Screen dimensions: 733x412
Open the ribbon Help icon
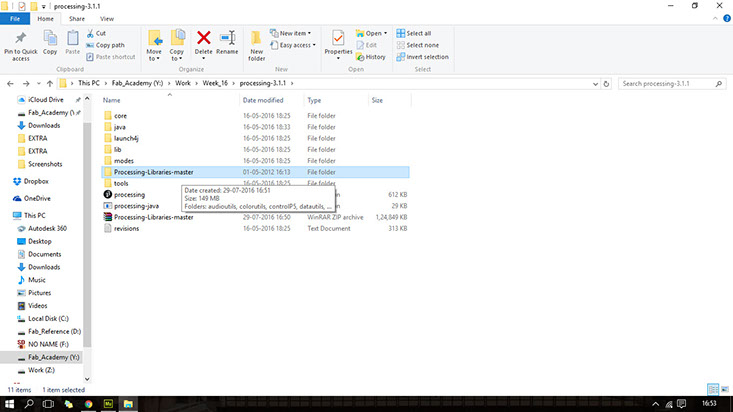[x=727, y=19]
